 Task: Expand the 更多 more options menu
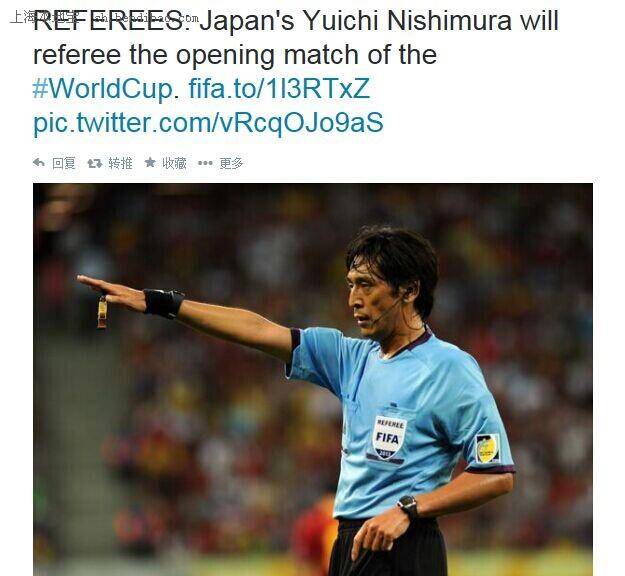coord(231,163)
